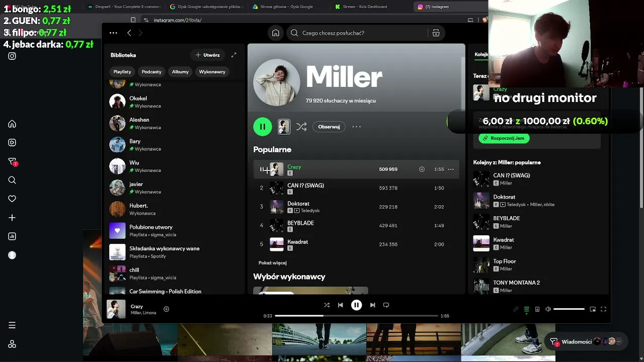This screenshot has width=644, height=362.
Task: Click the now-playing Crazy album cover
Action: (x=116, y=309)
